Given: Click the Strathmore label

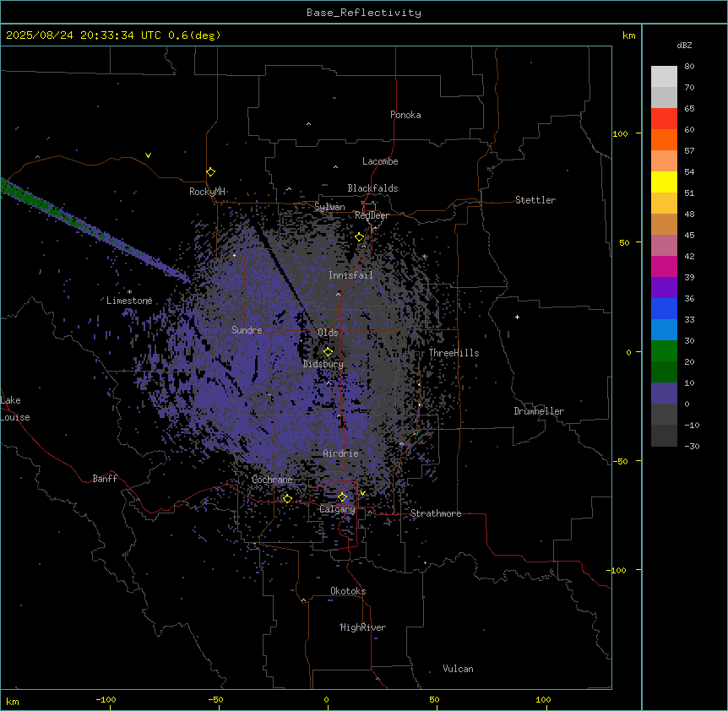Looking at the screenshot, I should click(x=436, y=513).
